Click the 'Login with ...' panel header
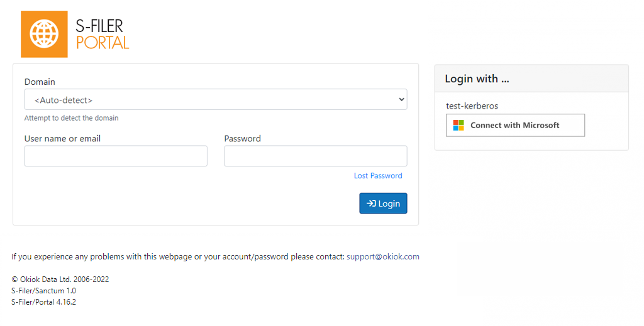The image size is (644, 326). click(x=531, y=79)
